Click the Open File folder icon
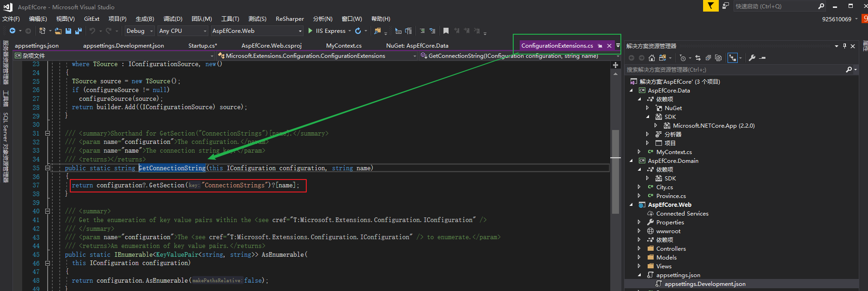868x291 pixels. click(x=58, y=31)
